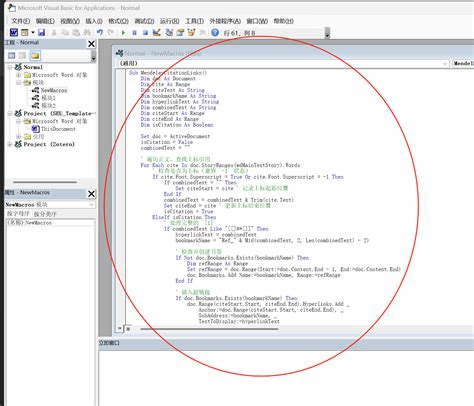Viewport: 474px width, 406px height.
Task: Click the Break pause icon in toolbar
Action: [x=134, y=33]
